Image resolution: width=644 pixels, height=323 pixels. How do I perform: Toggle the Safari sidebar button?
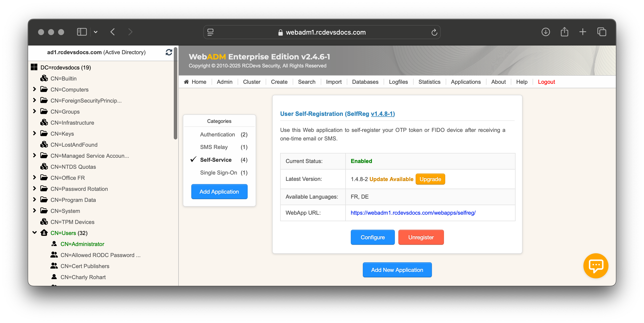(x=82, y=32)
